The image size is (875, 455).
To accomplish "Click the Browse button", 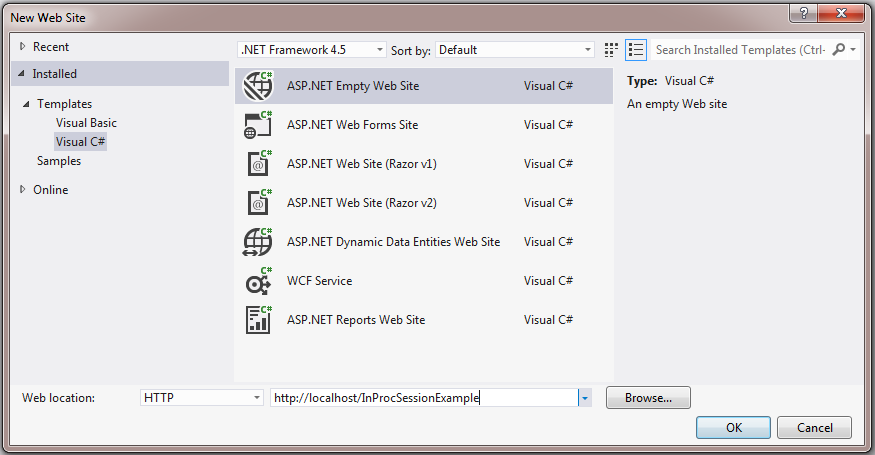I will [x=648, y=398].
